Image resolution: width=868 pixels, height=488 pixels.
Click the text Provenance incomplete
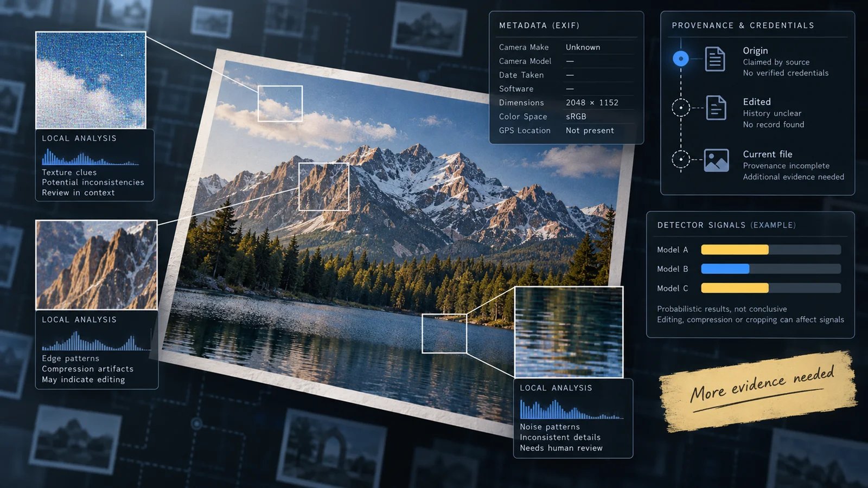point(786,166)
